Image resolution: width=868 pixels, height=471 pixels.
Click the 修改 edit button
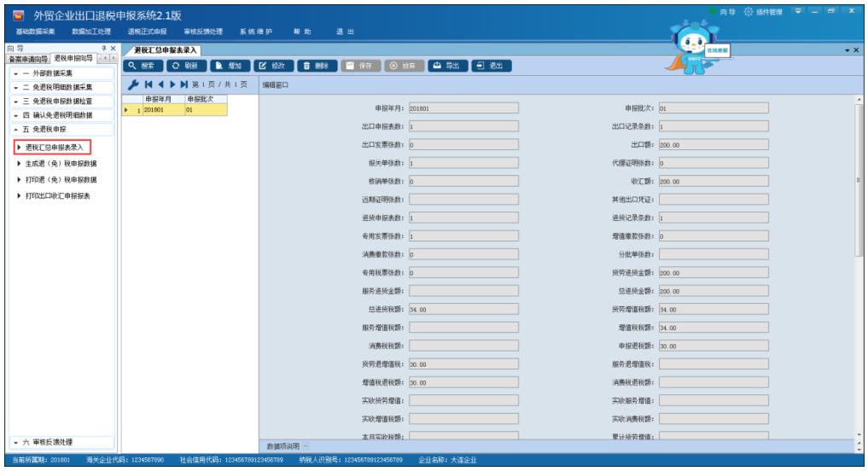click(x=275, y=66)
